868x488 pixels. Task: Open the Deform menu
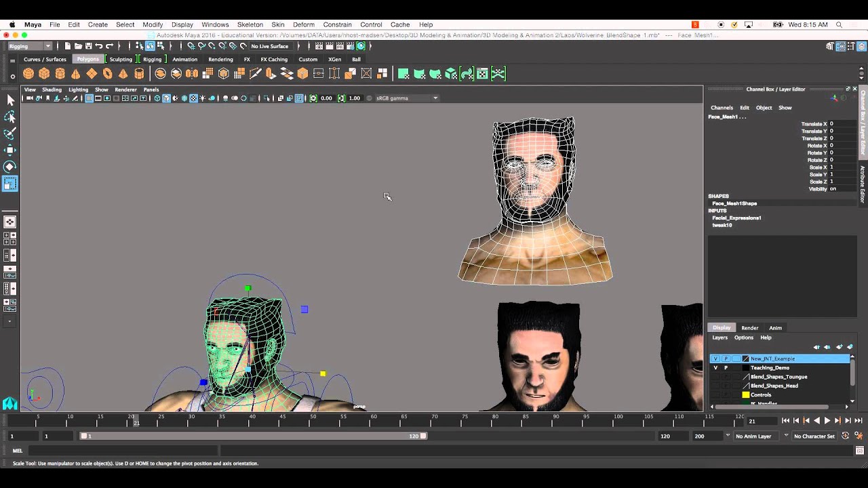click(x=303, y=24)
